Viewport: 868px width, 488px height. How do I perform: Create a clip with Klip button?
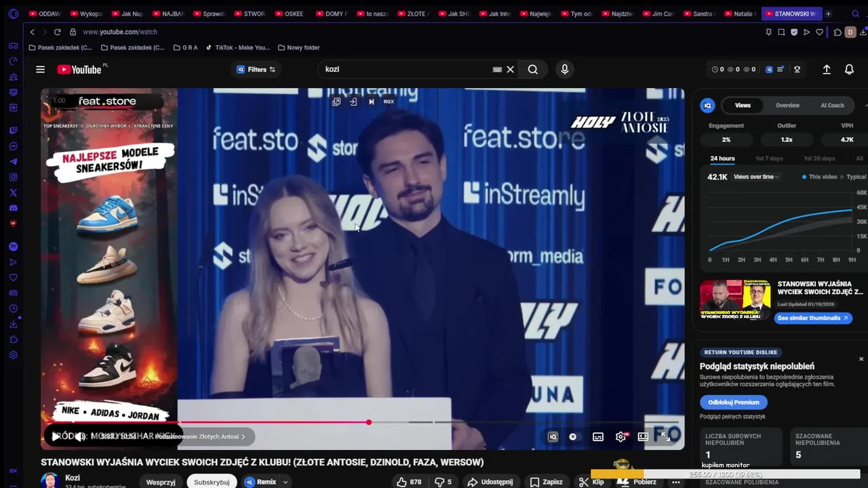pyautogui.click(x=591, y=482)
